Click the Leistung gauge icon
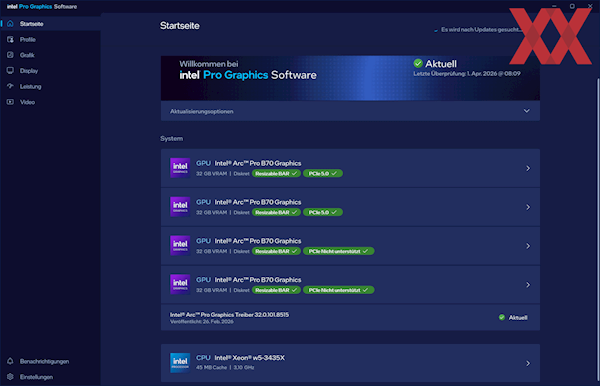Viewport: 600px width, 386px height. 10,86
